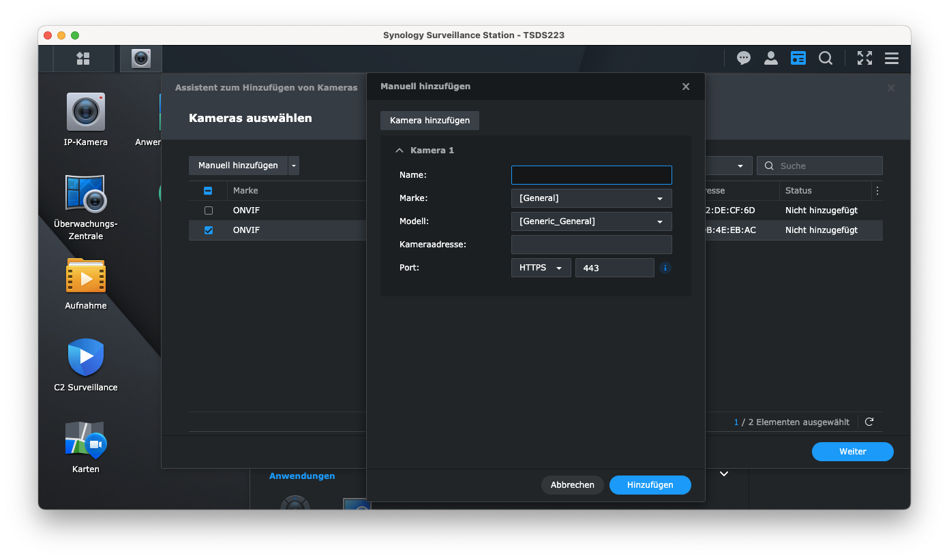Image resolution: width=949 pixels, height=560 pixels.
Task: Open the HTTPS protocol dropdown
Action: [x=541, y=268]
